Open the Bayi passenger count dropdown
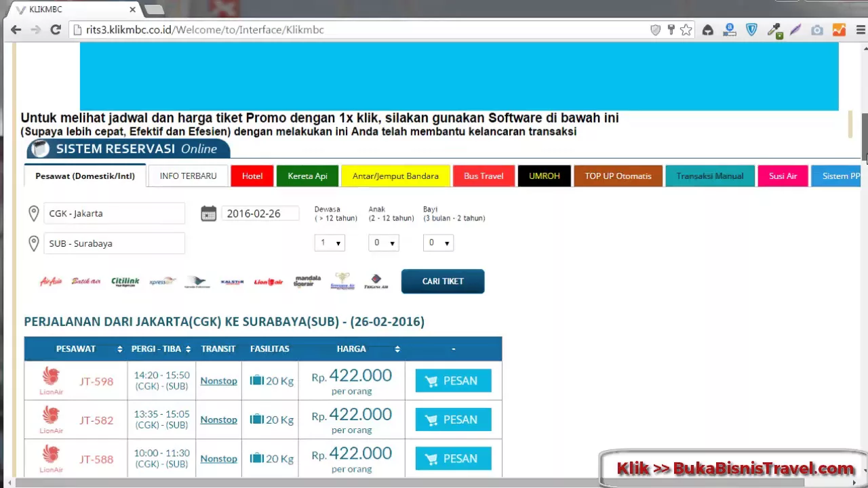Viewport: 868px width, 488px height. [x=438, y=243]
